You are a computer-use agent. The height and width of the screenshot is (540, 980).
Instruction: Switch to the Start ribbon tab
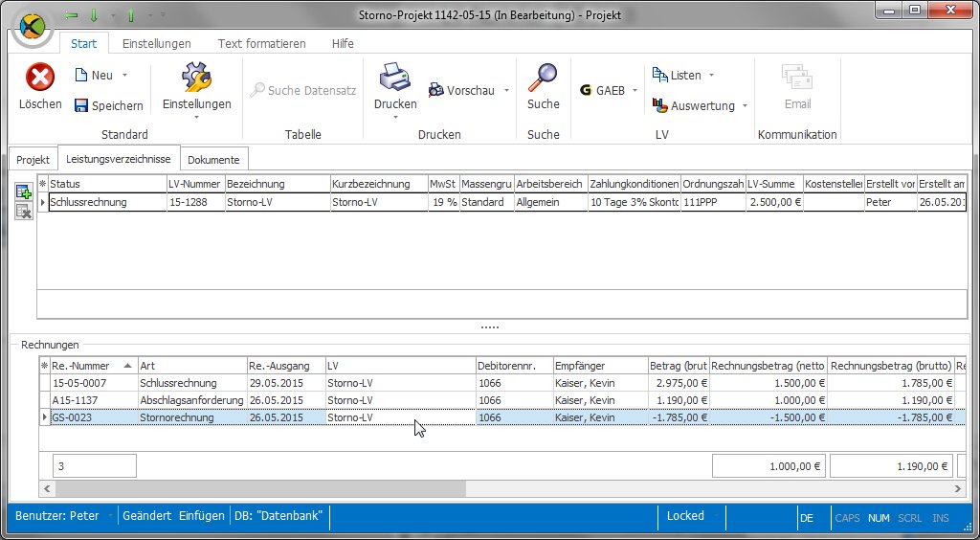[x=84, y=44]
